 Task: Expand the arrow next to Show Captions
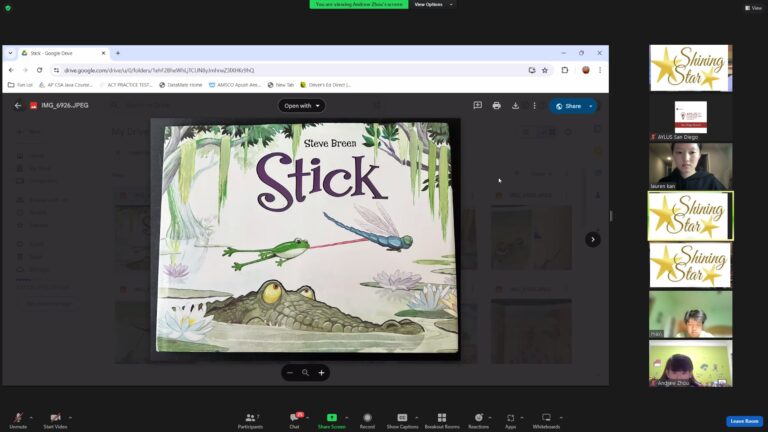(417, 418)
